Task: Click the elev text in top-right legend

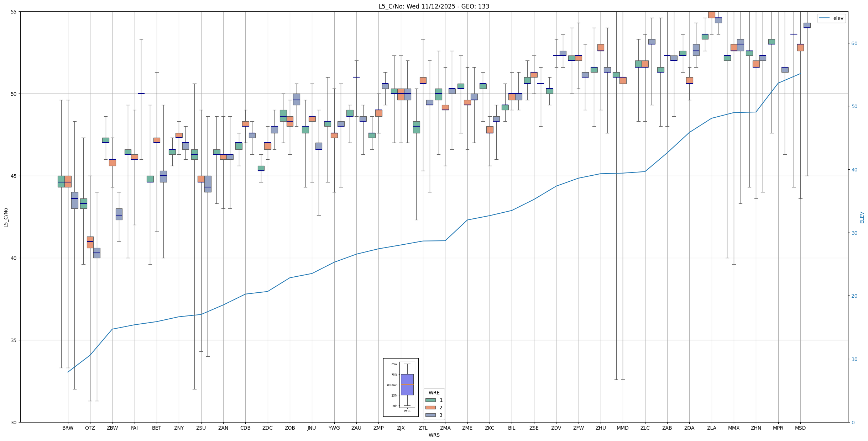Action: (x=838, y=18)
